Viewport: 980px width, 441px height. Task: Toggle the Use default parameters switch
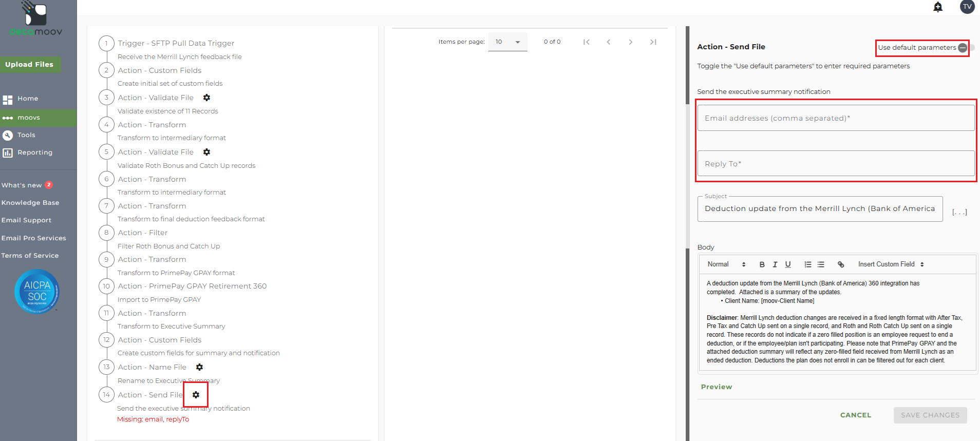click(x=966, y=48)
